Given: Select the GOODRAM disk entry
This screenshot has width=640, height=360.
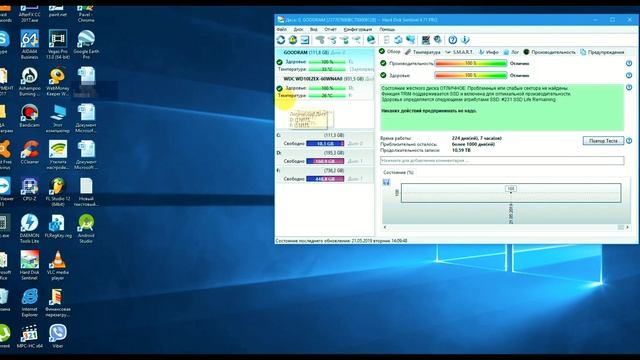Looking at the screenshot, I should click(325, 61).
